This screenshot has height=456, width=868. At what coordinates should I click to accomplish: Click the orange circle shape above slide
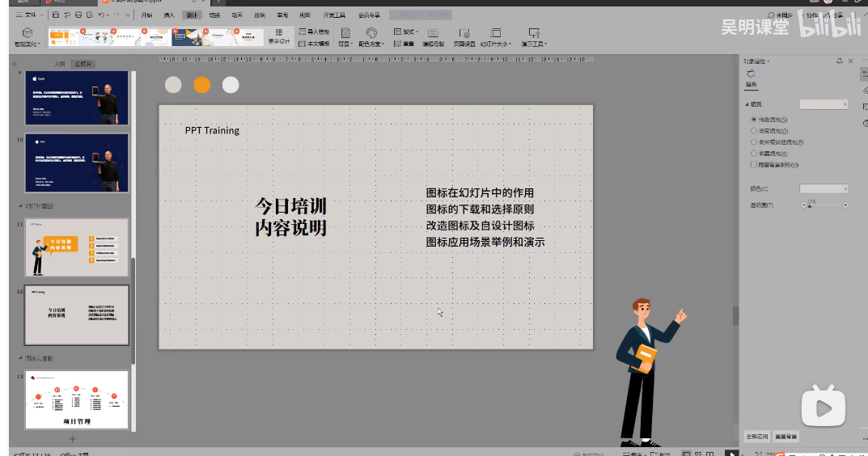202,85
